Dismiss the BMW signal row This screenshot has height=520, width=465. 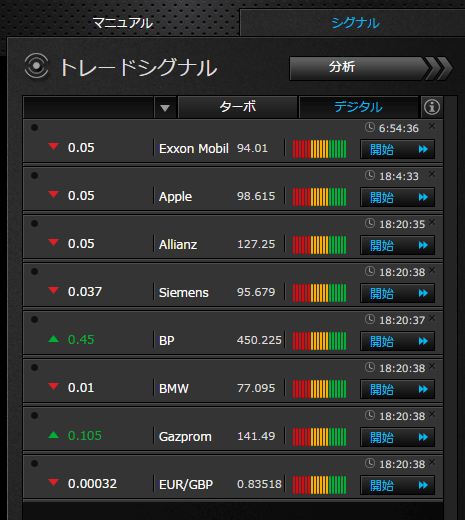tap(432, 366)
